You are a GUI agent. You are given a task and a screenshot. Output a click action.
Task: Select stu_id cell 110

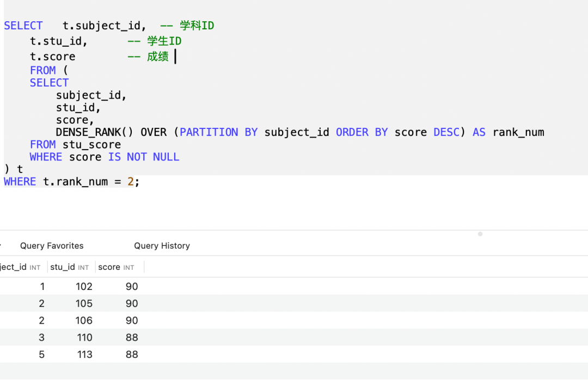85,337
